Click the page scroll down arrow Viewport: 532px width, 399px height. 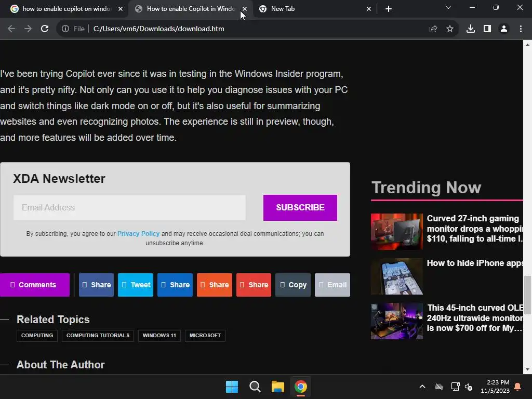(x=527, y=369)
